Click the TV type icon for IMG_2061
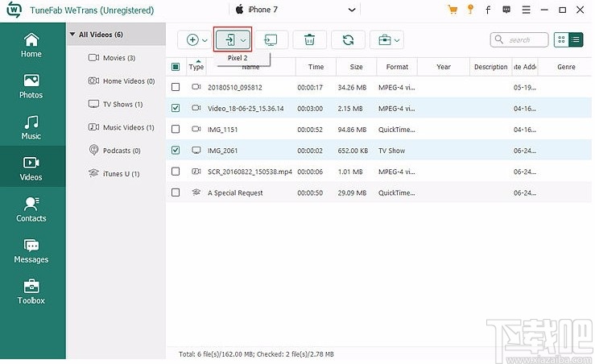595x364 pixels. coord(196,151)
